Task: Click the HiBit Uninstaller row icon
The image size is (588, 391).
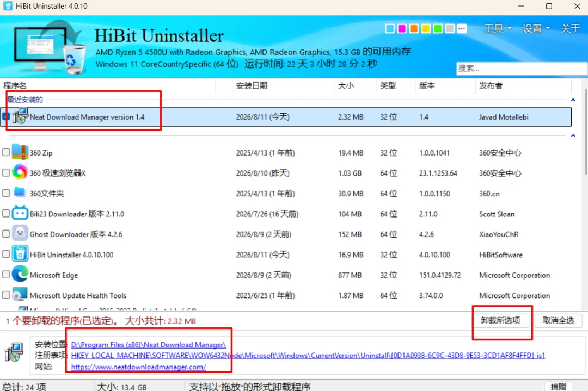Action: [x=20, y=254]
